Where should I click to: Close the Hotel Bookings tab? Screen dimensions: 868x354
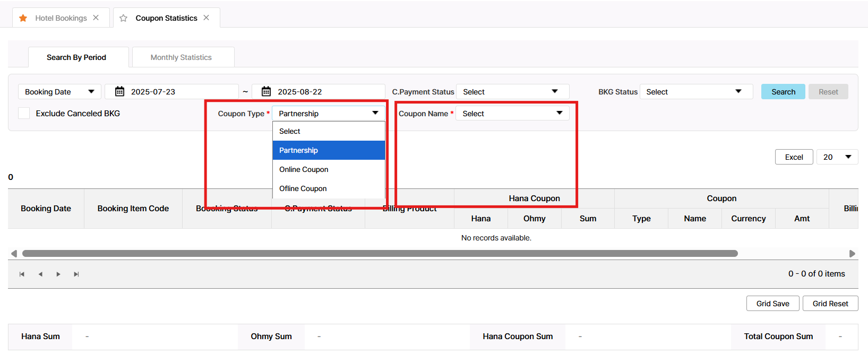(96, 18)
